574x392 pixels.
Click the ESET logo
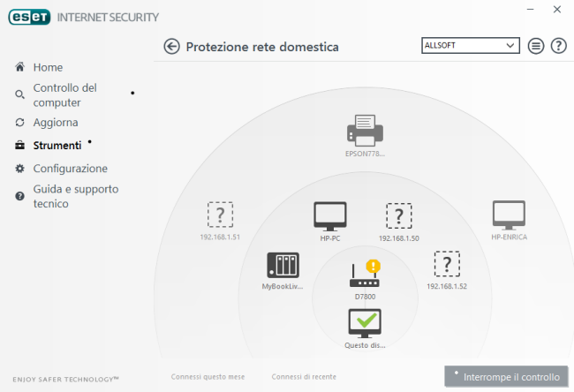[x=29, y=17]
